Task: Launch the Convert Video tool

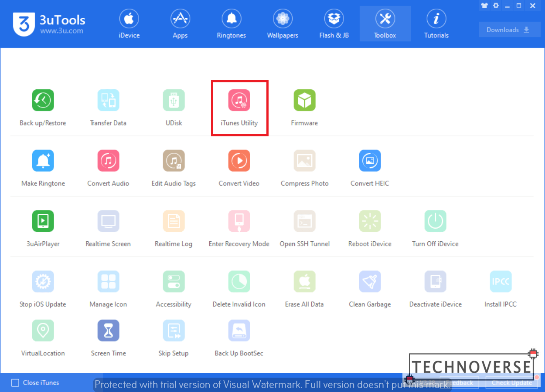Action: pyautogui.click(x=239, y=168)
